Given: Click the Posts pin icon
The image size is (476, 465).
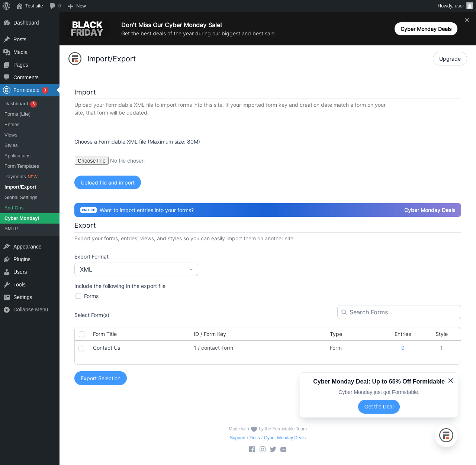Looking at the screenshot, I should (x=7, y=39).
